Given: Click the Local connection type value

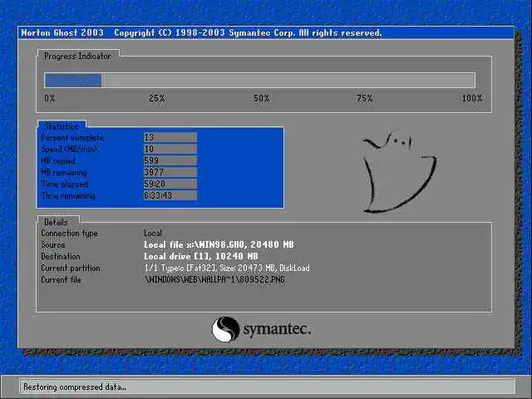Looking at the screenshot, I should click(x=153, y=234).
